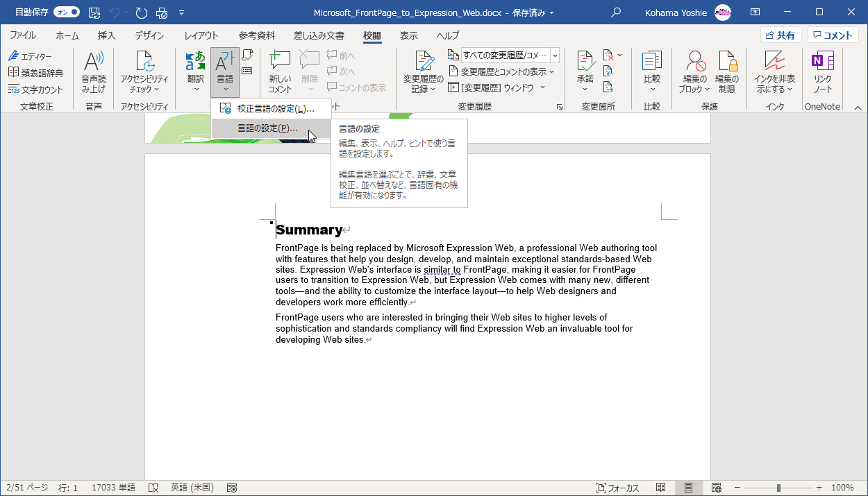Click the 編集のブロック icon
The width and height of the screenshot is (868, 496).
(x=694, y=71)
